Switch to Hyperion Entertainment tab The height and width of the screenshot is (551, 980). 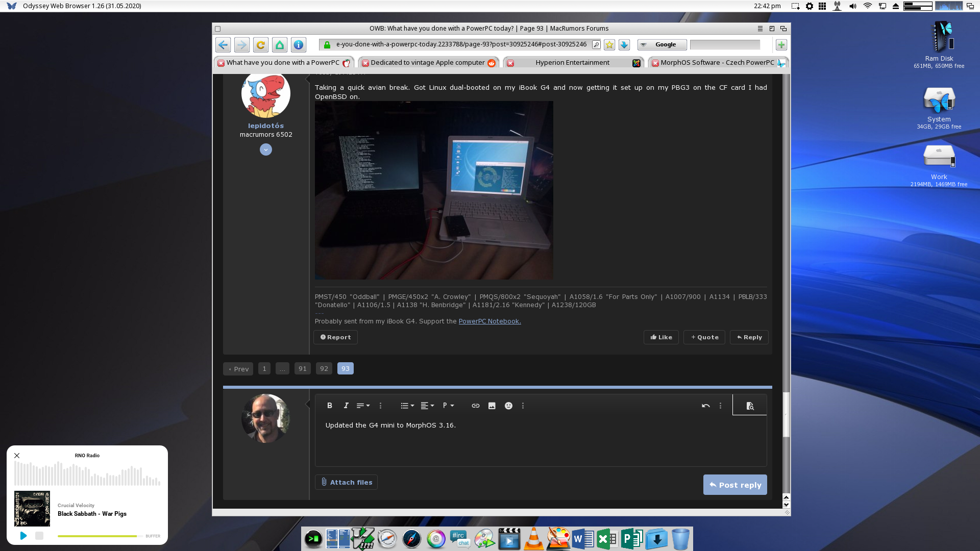point(572,63)
